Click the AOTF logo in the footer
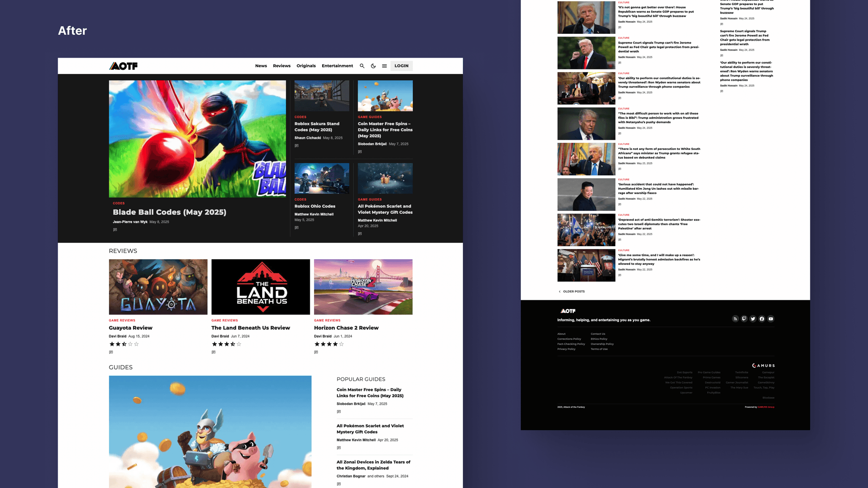Screen dimensions: 868x488 click(568, 311)
